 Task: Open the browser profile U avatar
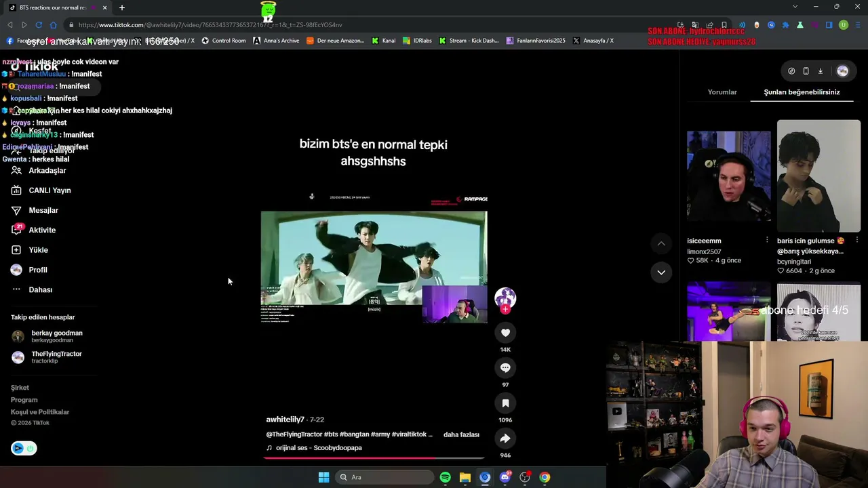(844, 25)
